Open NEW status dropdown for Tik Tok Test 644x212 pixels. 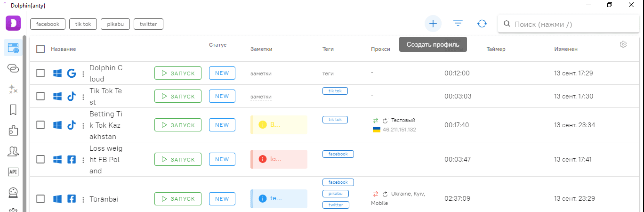tap(222, 96)
